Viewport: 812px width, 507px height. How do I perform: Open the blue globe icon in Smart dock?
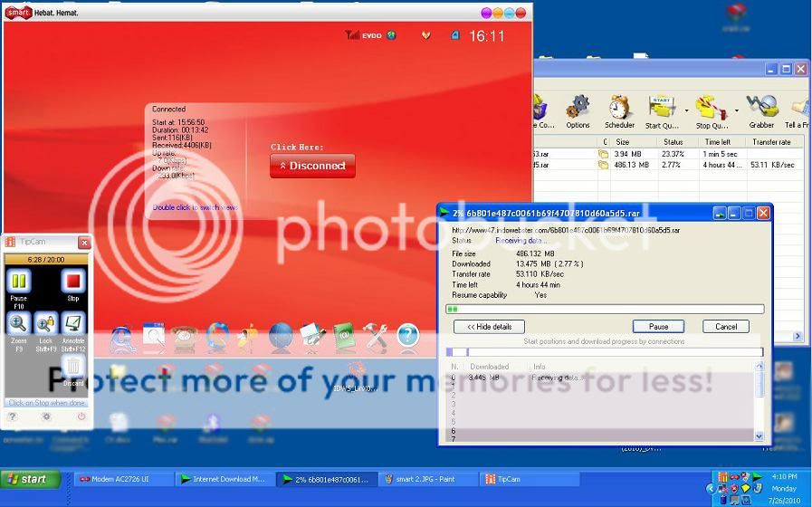point(281,336)
